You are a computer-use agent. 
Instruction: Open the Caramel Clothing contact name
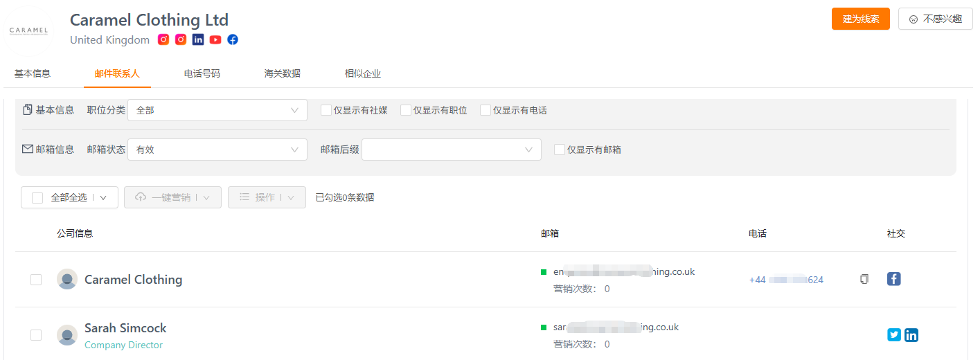134,280
